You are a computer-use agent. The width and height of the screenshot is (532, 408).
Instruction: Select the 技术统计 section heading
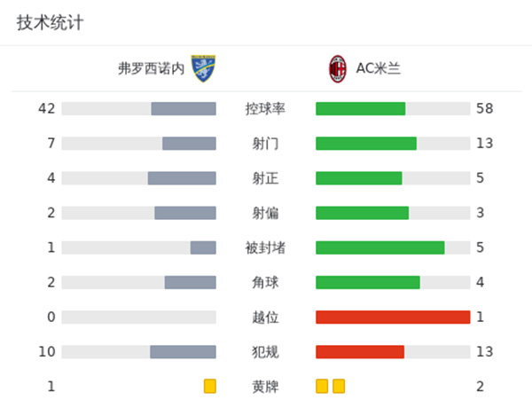coord(51,23)
